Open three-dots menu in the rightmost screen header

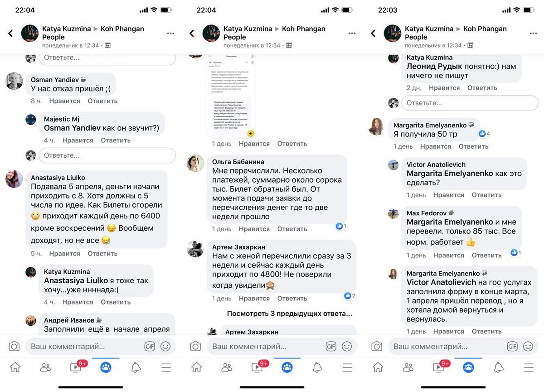(533, 34)
